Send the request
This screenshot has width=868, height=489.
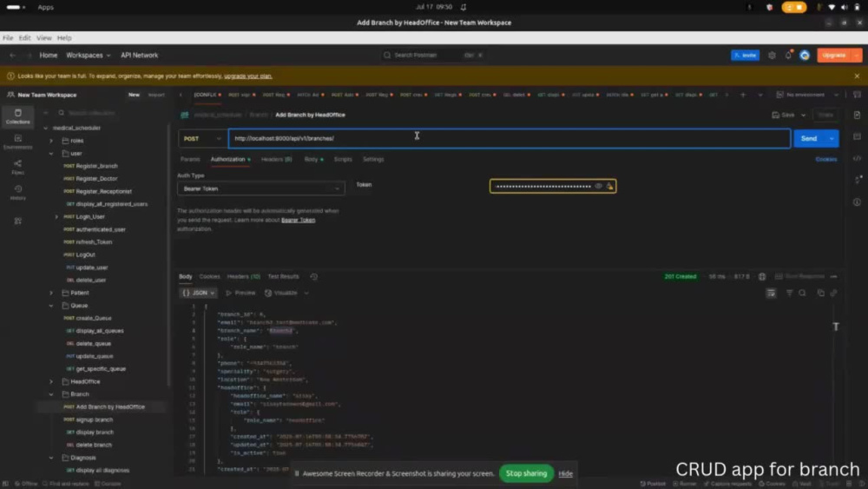tap(809, 138)
